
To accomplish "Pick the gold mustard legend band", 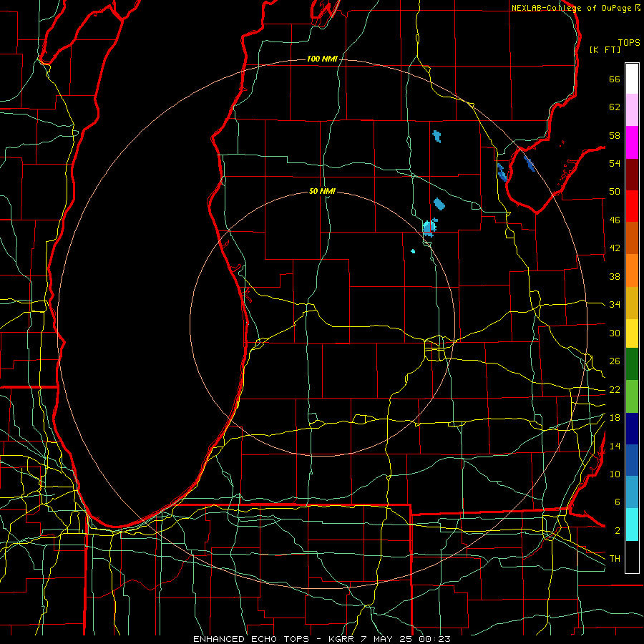I will coord(632,303).
